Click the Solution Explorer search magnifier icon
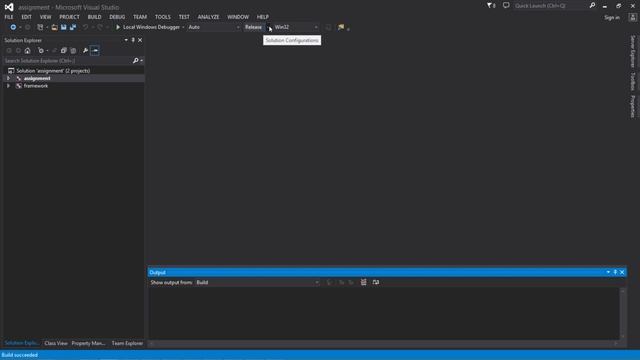This screenshot has height=360, width=640. pyautogui.click(x=136, y=60)
